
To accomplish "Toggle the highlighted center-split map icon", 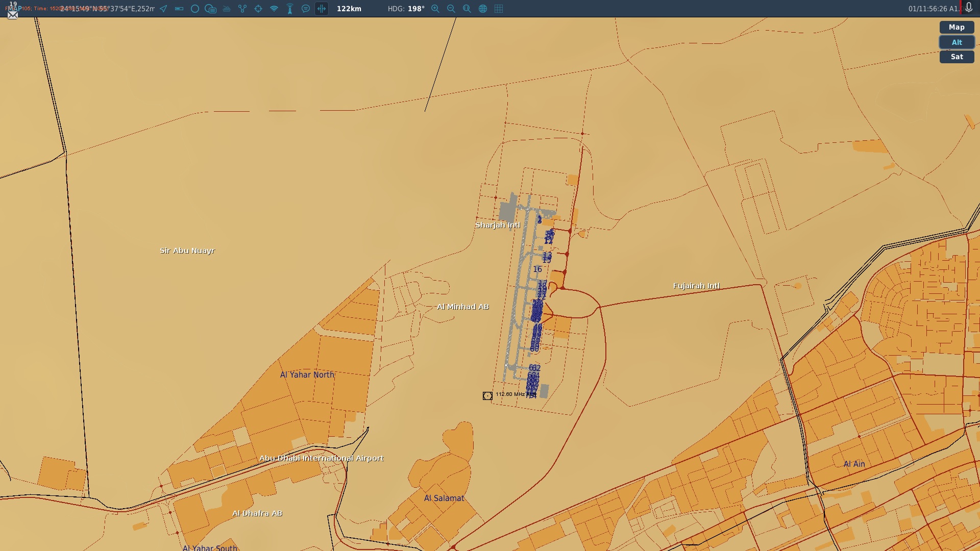I will (x=322, y=9).
